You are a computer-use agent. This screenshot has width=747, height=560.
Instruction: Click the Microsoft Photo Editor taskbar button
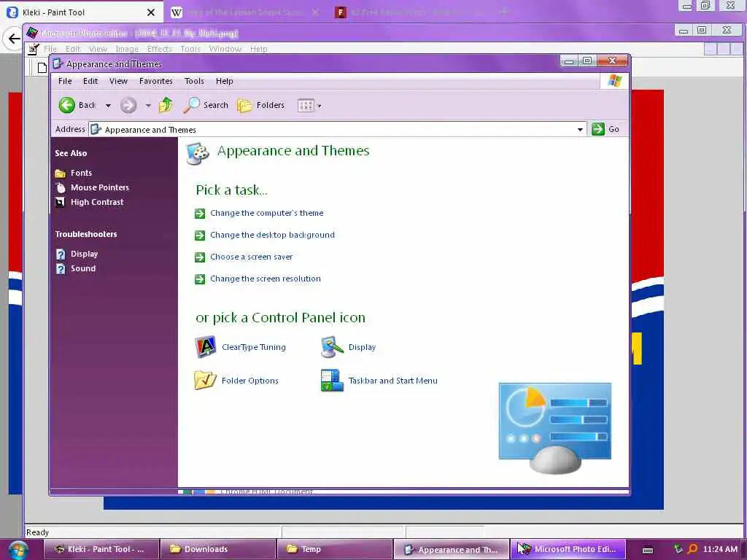tap(568, 550)
